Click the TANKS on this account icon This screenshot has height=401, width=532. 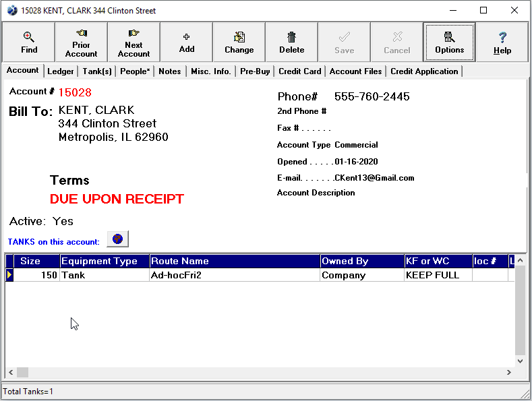click(x=117, y=239)
